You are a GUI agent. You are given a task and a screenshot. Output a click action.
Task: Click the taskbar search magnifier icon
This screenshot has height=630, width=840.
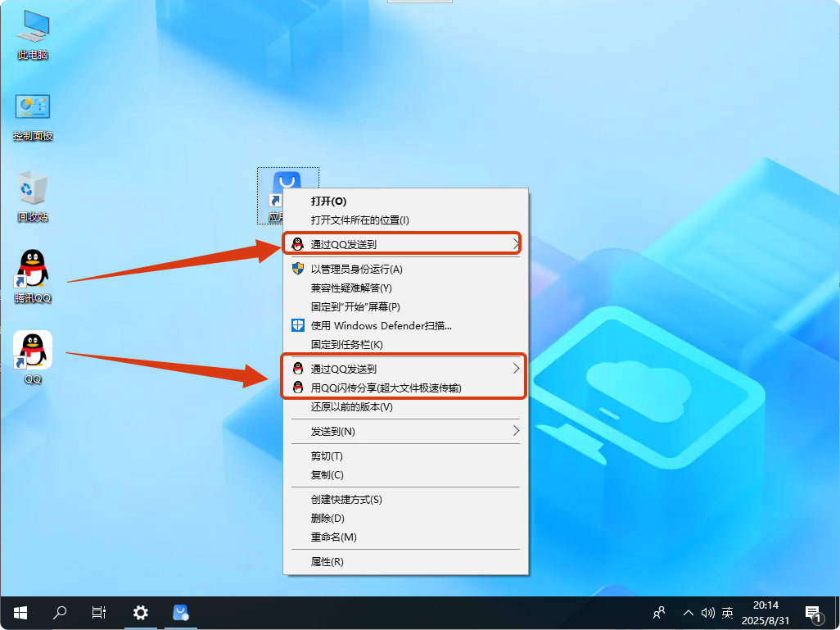(x=60, y=612)
